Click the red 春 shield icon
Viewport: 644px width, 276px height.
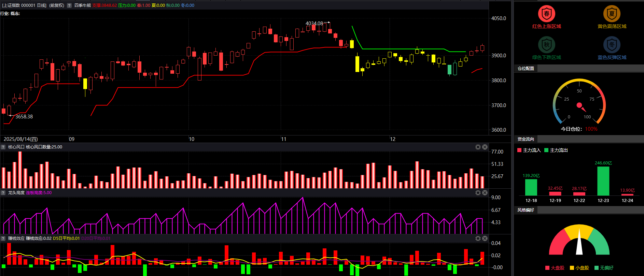pos(547,14)
